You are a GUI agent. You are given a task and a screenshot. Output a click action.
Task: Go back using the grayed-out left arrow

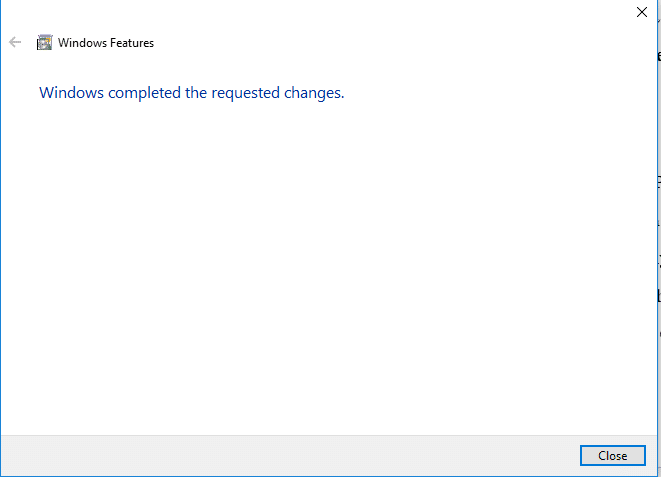click(x=15, y=42)
